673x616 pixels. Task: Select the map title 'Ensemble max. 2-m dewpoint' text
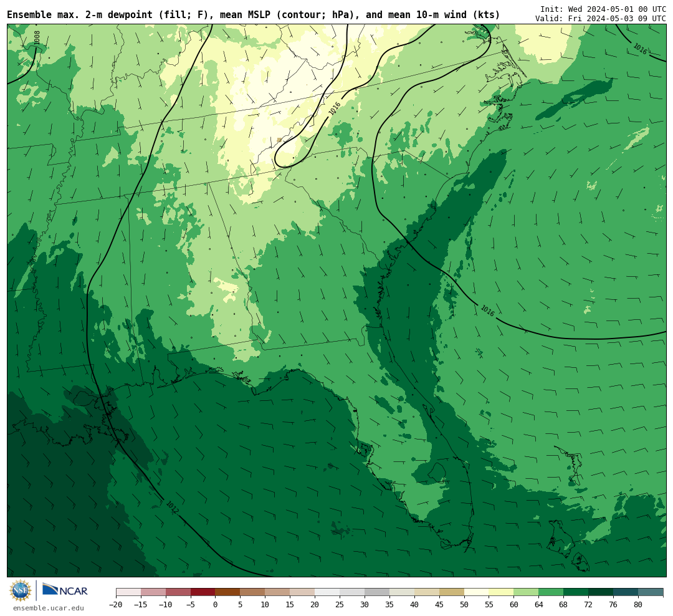[80, 15]
